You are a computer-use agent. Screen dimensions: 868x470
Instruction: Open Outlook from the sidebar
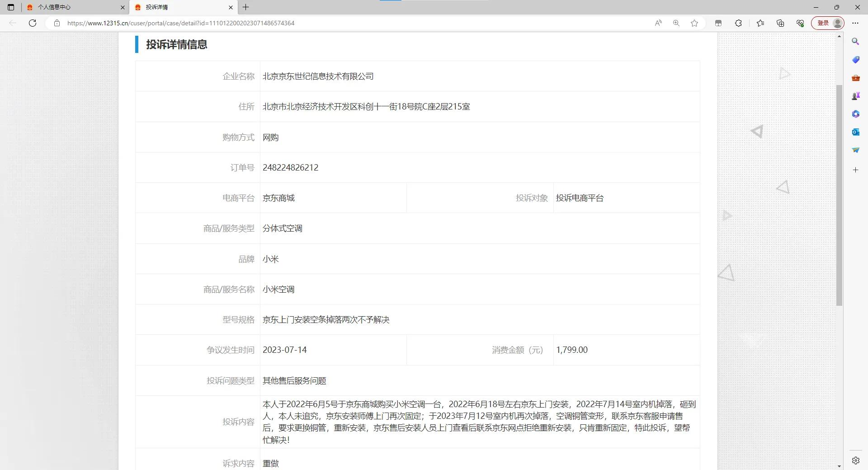(x=855, y=132)
